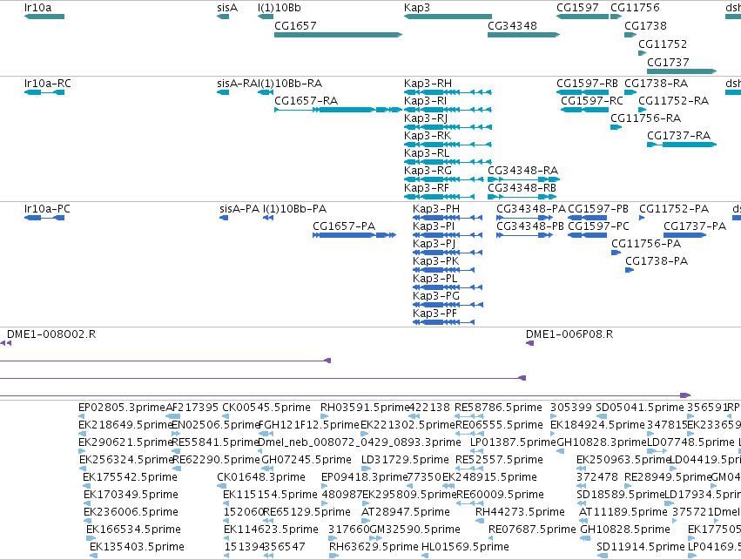Select the teal CG1737 gene bar in top track

tap(682, 71)
